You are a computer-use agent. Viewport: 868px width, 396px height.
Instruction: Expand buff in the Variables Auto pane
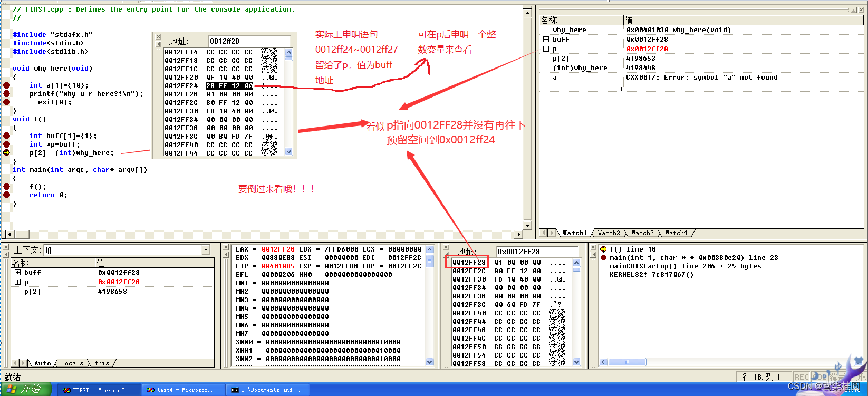(x=17, y=273)
